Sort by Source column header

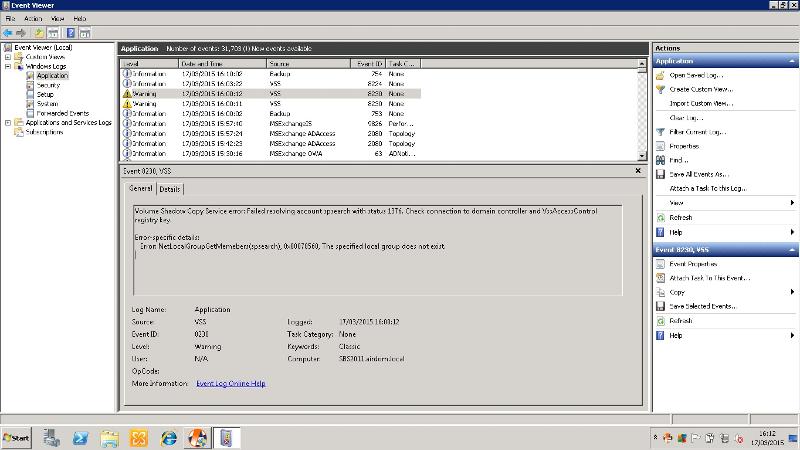(x=309, y=64)
